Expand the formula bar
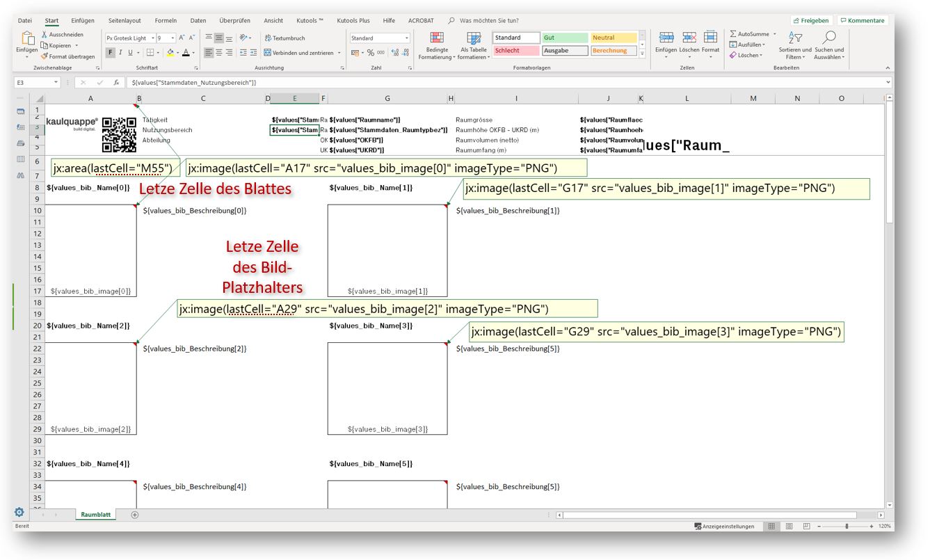The height and width of the screenshot is (560, 930). [x=888, y=82]
